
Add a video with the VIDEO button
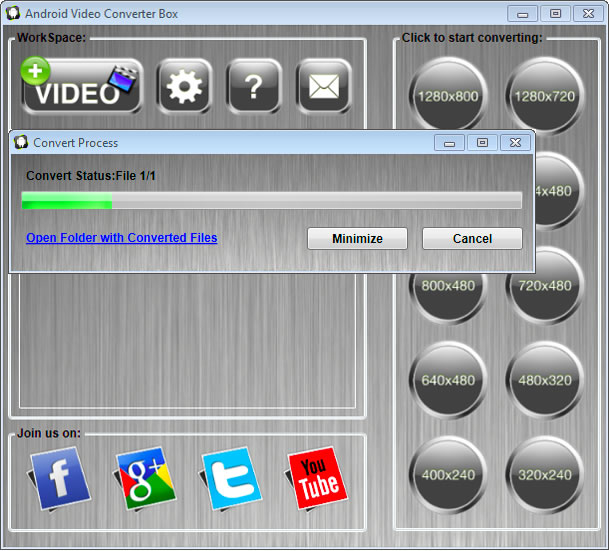(x=82, y=86)
